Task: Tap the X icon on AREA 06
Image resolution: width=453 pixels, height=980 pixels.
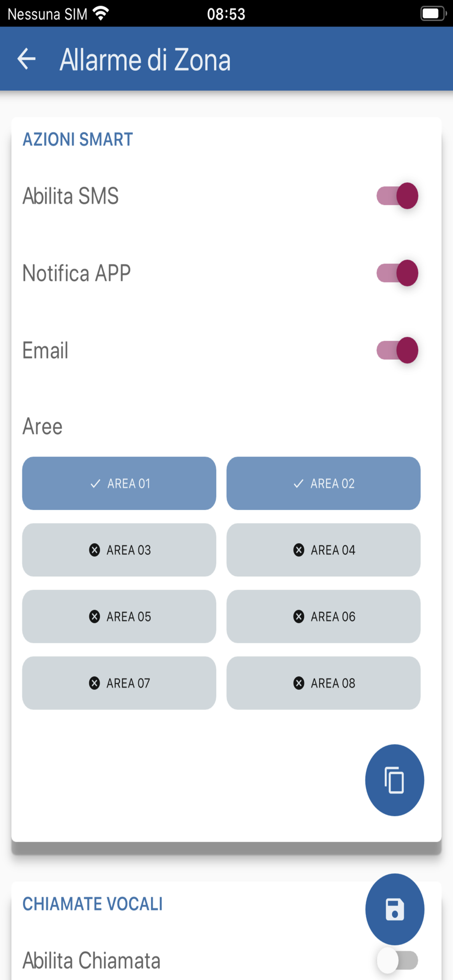Action: coord(299,616)
